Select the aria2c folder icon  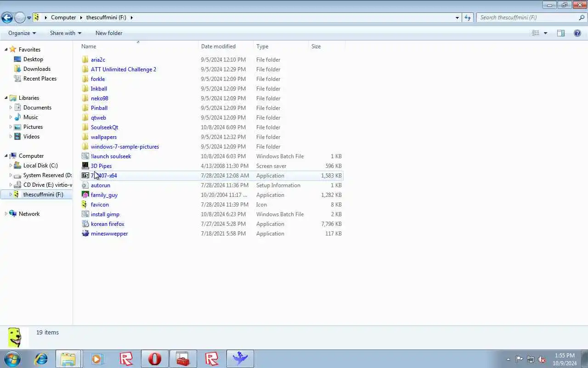point(85,60)
